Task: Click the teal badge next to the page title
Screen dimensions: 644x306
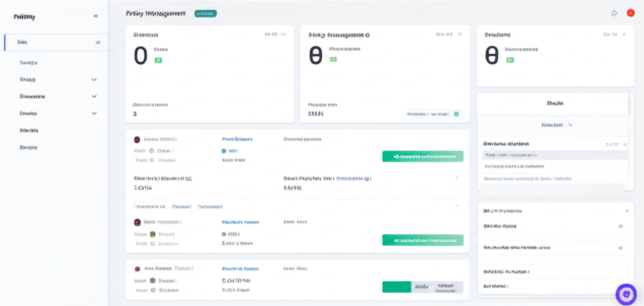Action: [x=206, y=14]
